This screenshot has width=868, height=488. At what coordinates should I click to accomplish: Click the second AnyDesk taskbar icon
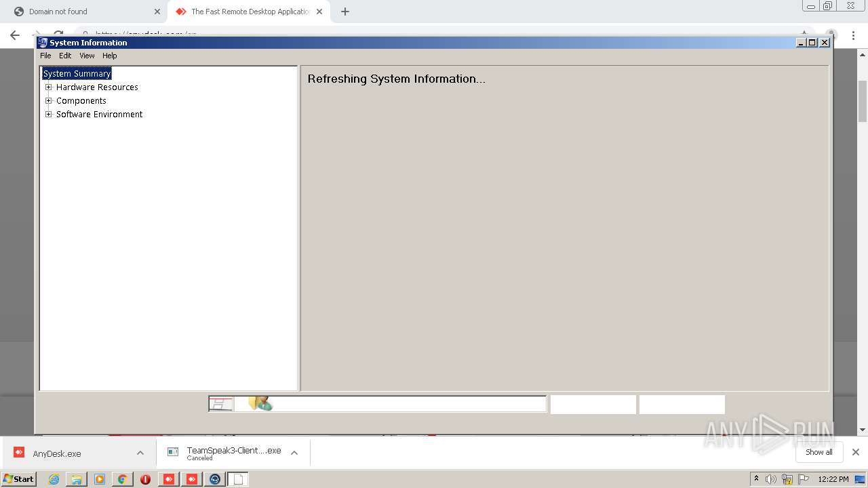192,479
